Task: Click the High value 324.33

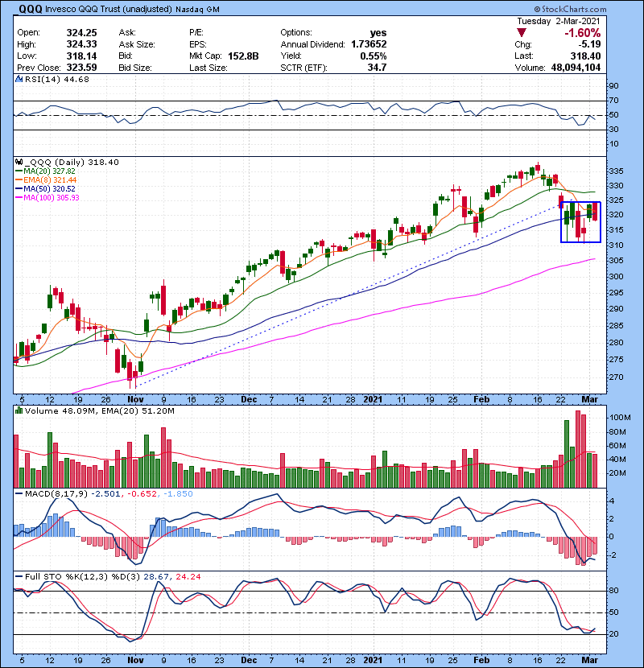Action: [x=82, y=44]
